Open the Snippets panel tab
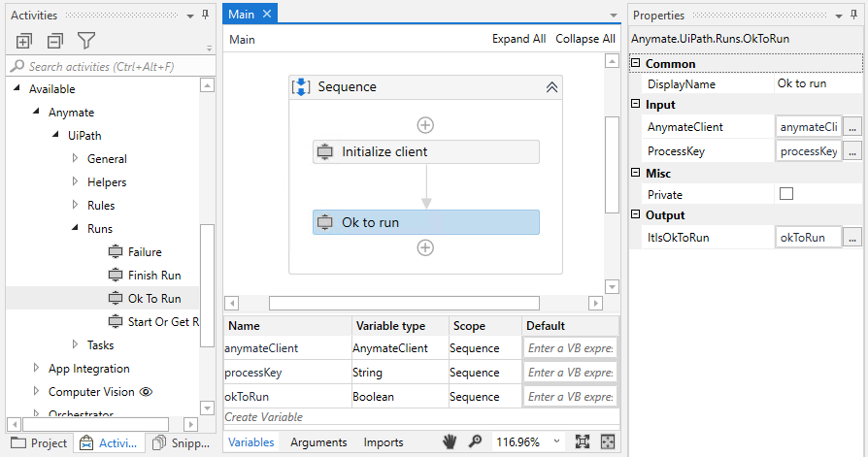The height and width of the screenshot is (457, 868). pyautogui.click(x=182, y=442)
